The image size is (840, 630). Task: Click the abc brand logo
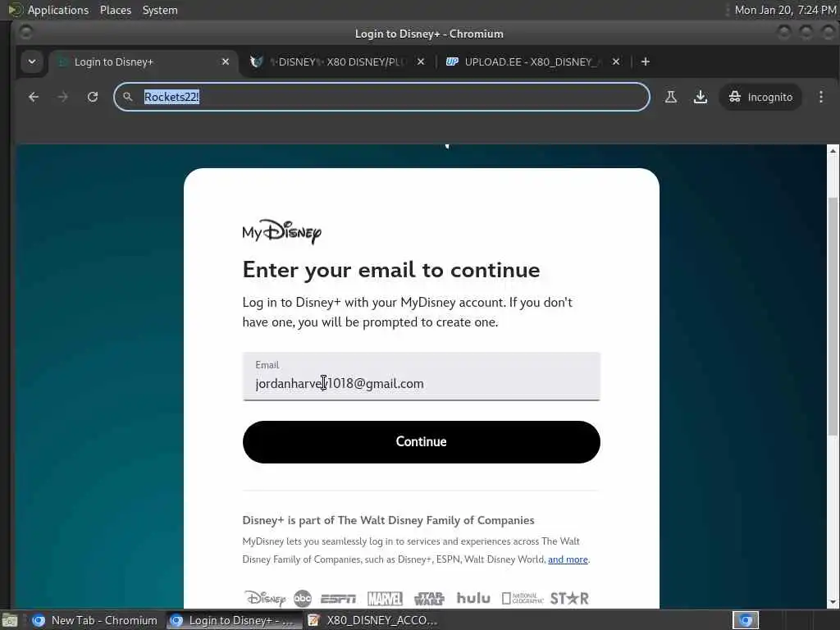[x=303, y=598]
